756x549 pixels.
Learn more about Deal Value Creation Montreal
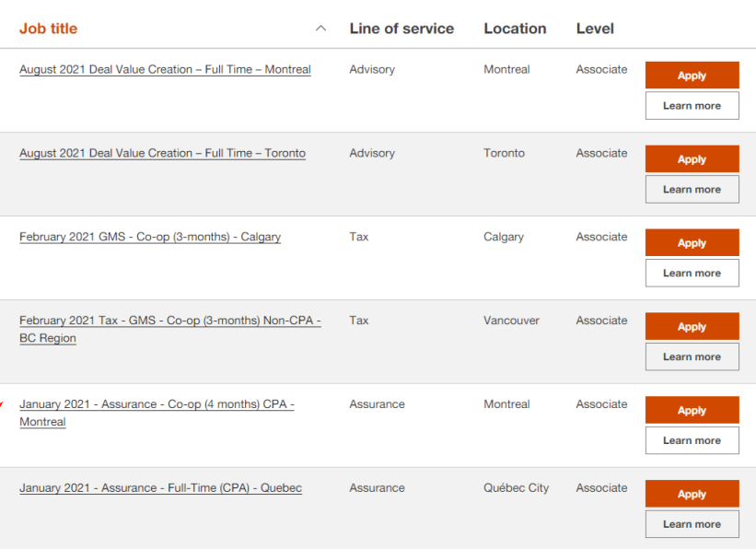(692, 106)
